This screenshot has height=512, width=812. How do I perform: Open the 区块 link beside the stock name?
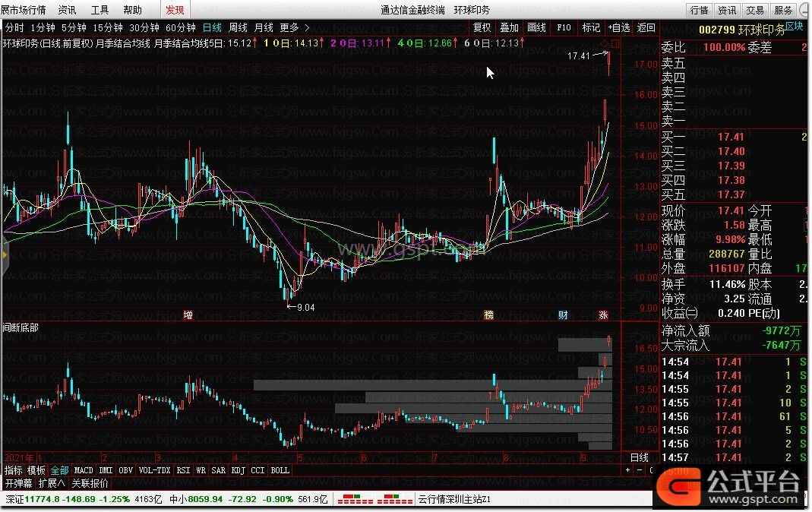(x=795, y=27)
